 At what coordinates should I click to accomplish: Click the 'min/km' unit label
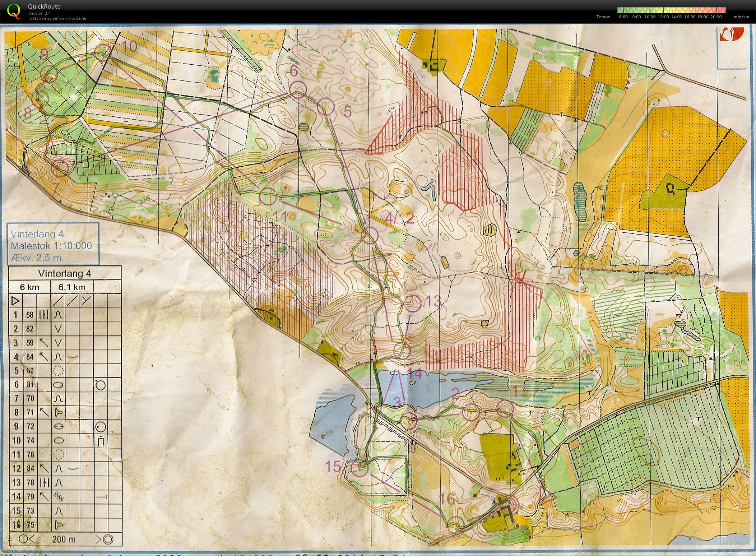pos(742,17)
